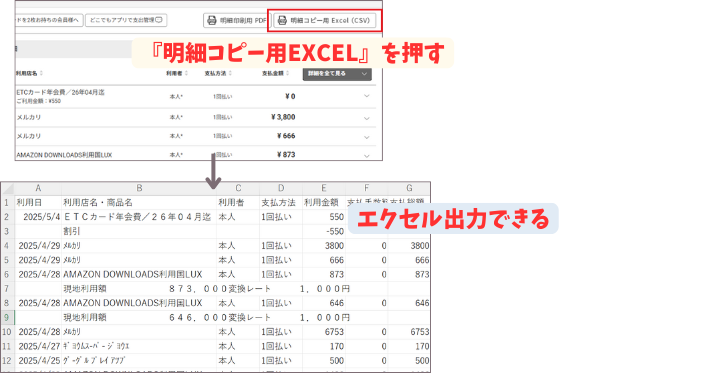Click the select-all corner of the spreadsheet
The image size is (714, 373).
pyautogui.click(x=8, y=188)
